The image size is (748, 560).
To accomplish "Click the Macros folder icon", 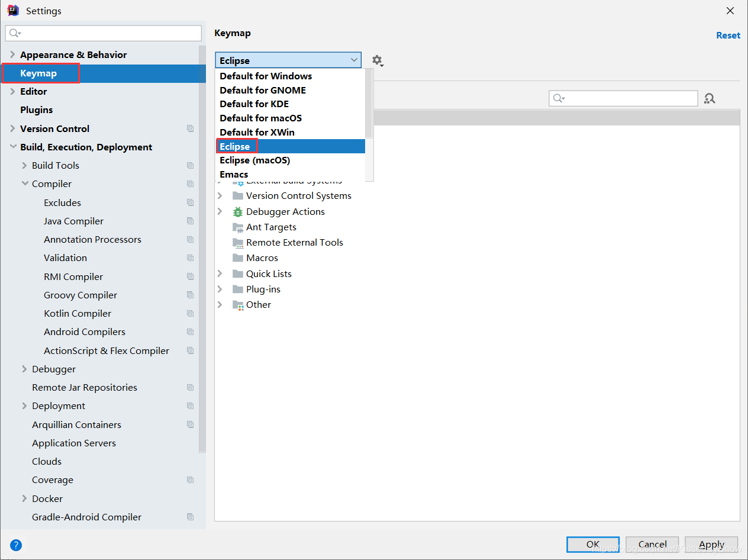I will tap(238, 258).
